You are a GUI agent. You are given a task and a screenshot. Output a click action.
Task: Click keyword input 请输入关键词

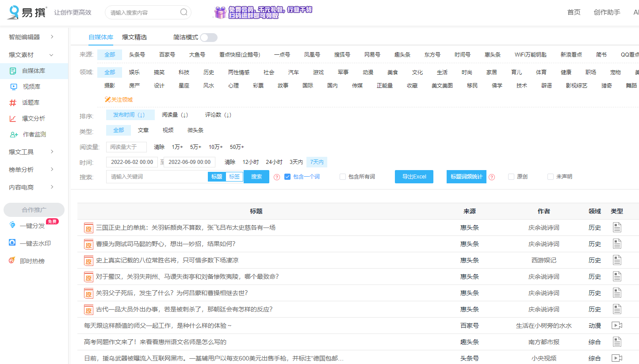coord(157,177)
